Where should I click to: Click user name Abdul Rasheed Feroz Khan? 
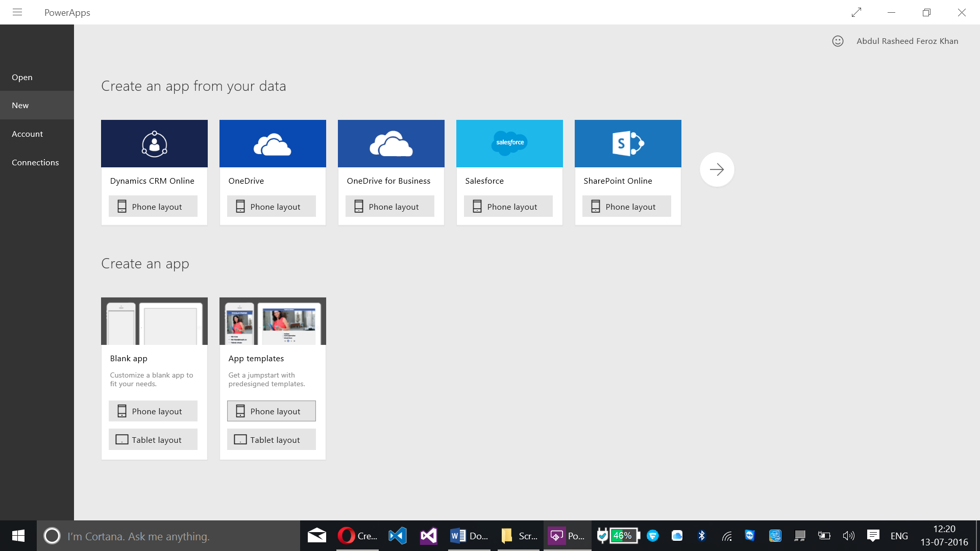[907, 41]
